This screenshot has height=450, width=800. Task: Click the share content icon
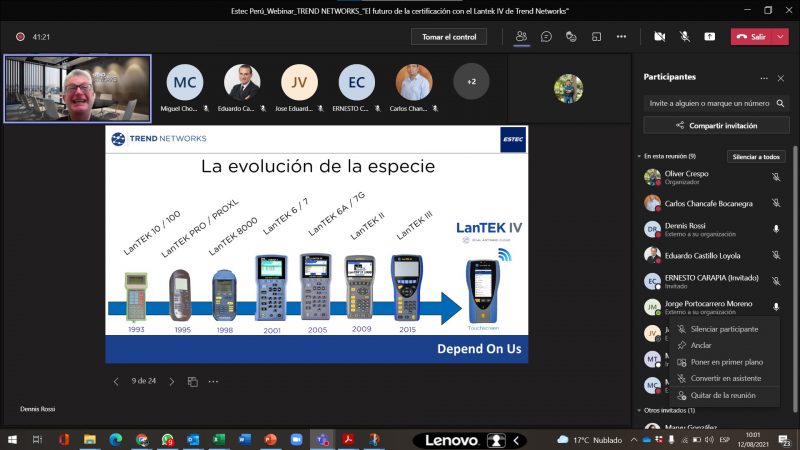pos(710,36)
